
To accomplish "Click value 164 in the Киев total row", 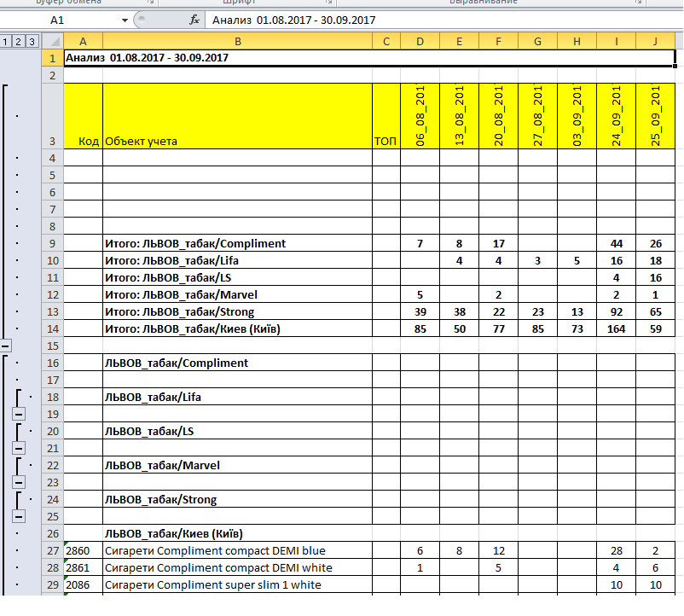I will 616,329.
